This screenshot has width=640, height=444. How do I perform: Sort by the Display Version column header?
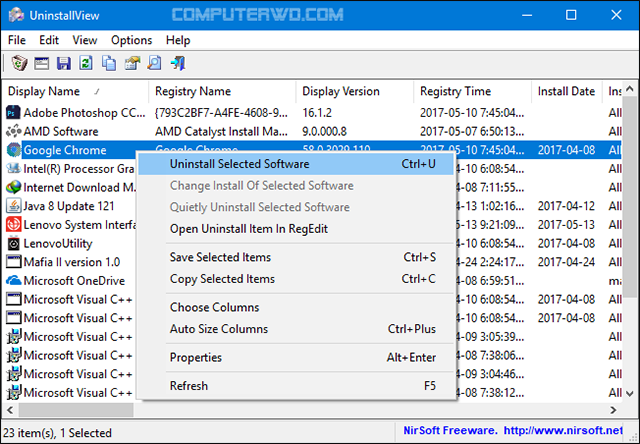point(355,91)
